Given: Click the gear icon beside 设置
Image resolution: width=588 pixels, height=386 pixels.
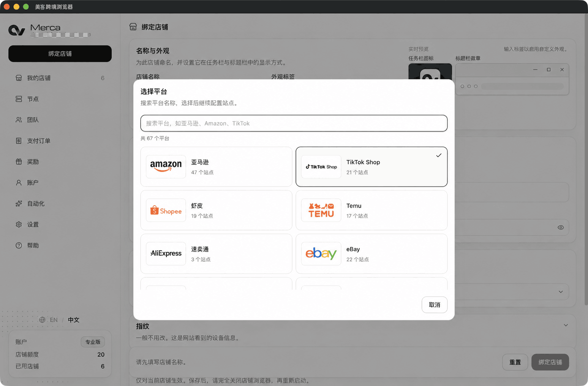Looking at the screenshot, I should [x=19, y=225].
